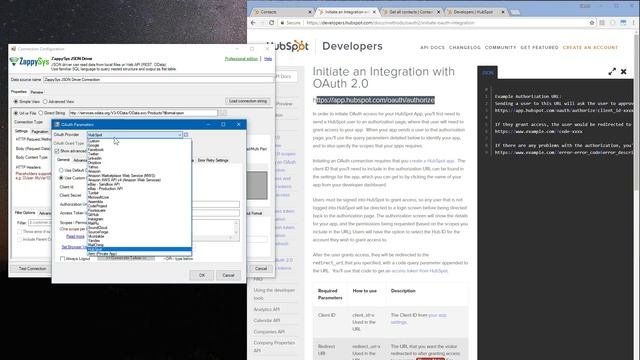Close the JSON code example panel
This screenshot has height=360, width=640.
click(x=624, y=71)
